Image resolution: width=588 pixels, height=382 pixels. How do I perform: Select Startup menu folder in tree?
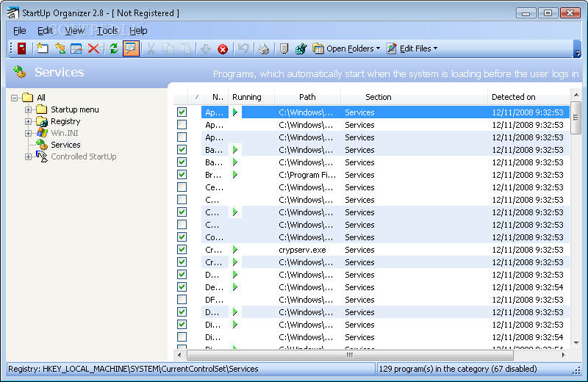tap(75, 109)
